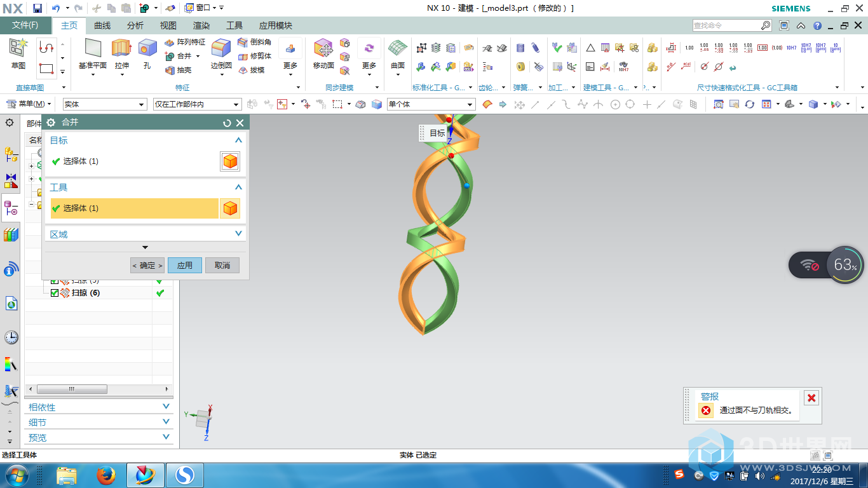The width and height of the screenshot is (868, 488).
Task: Click the Fit view icon in view toolbar
Action: tap(718, 104)
